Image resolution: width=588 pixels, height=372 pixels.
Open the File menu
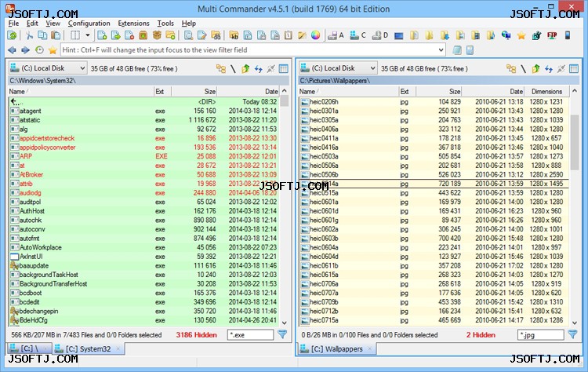(13, 24)
